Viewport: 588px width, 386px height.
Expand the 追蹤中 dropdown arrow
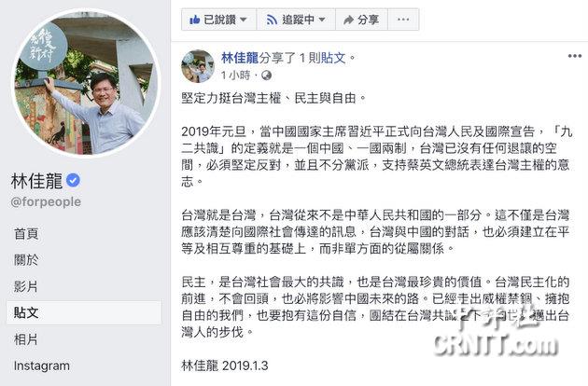click(x=322, y=20)
